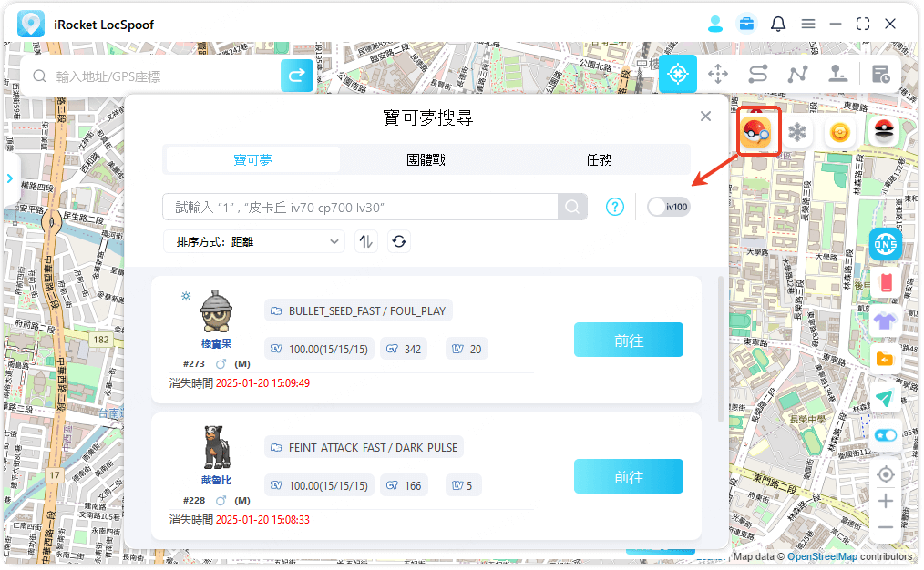Open the notifications bell

tap(778, 25)
